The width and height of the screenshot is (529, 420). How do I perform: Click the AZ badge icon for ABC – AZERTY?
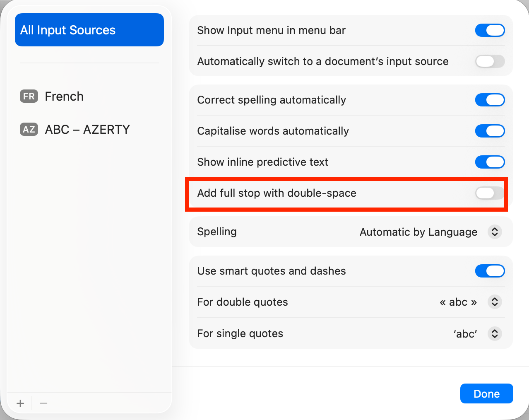coord(29,130)
